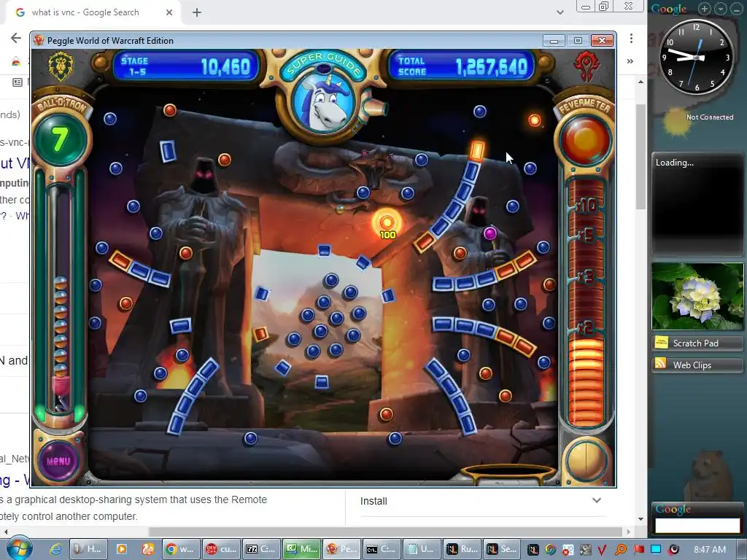Click the lit orange brick peg at top

point(477,149)
